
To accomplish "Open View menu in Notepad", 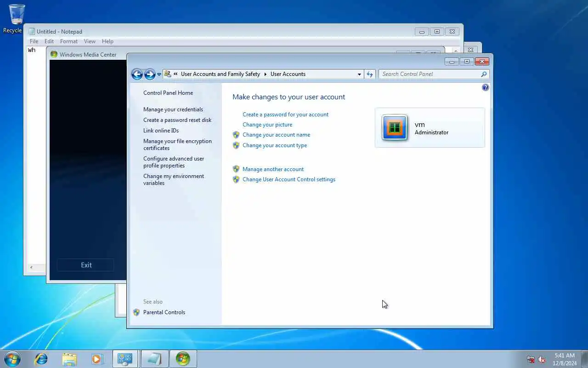I will [x=90, y=41].
